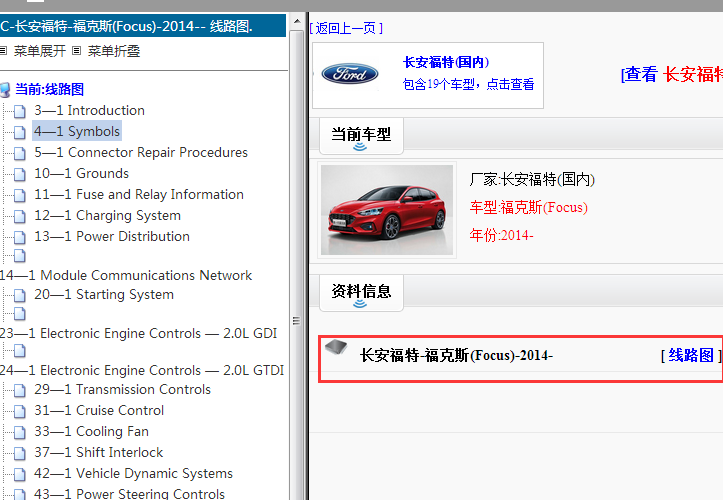The height and width of the screenshot is (500, 723).
Task: Click the page icon beside 3—1 Introduction
Action: click(19, 111)
